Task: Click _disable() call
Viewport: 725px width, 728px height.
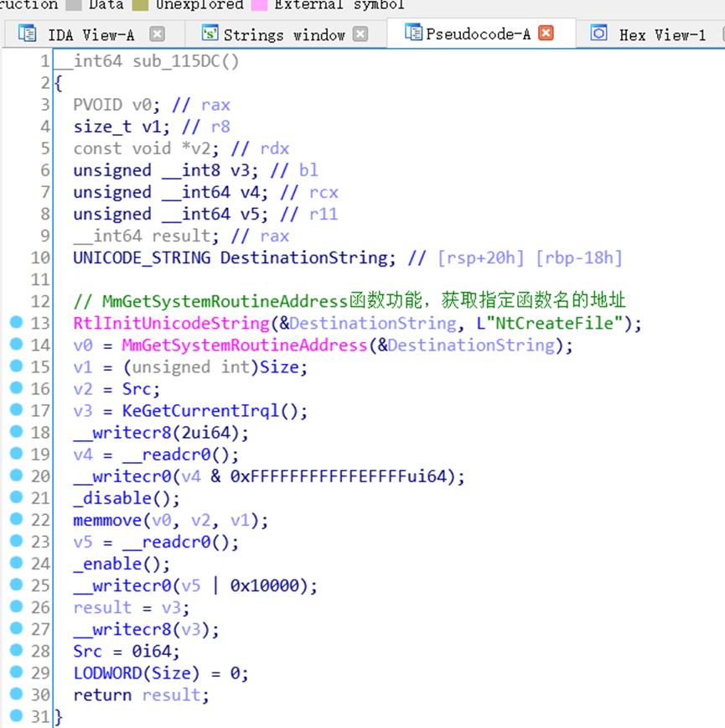Action: (x=122, y=499)
